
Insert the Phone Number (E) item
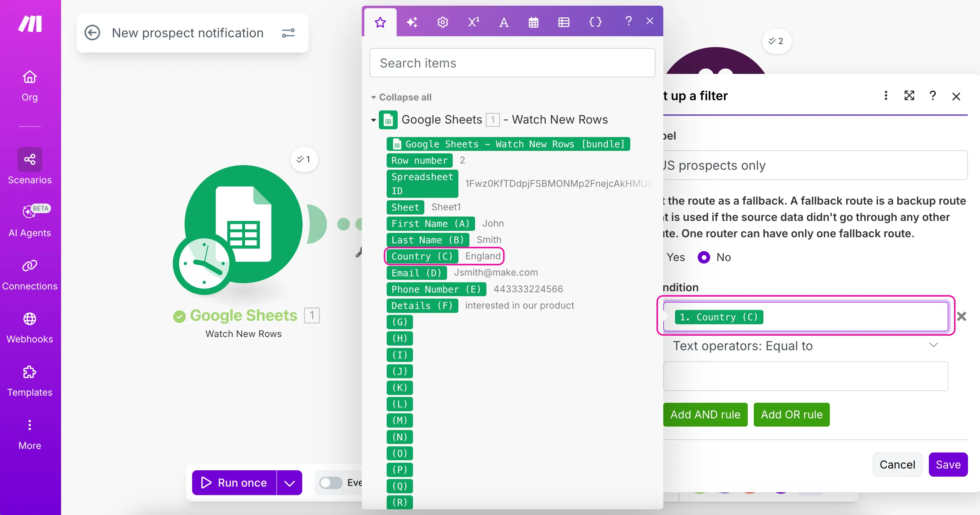pyautogui.click(x=436, y=289)
